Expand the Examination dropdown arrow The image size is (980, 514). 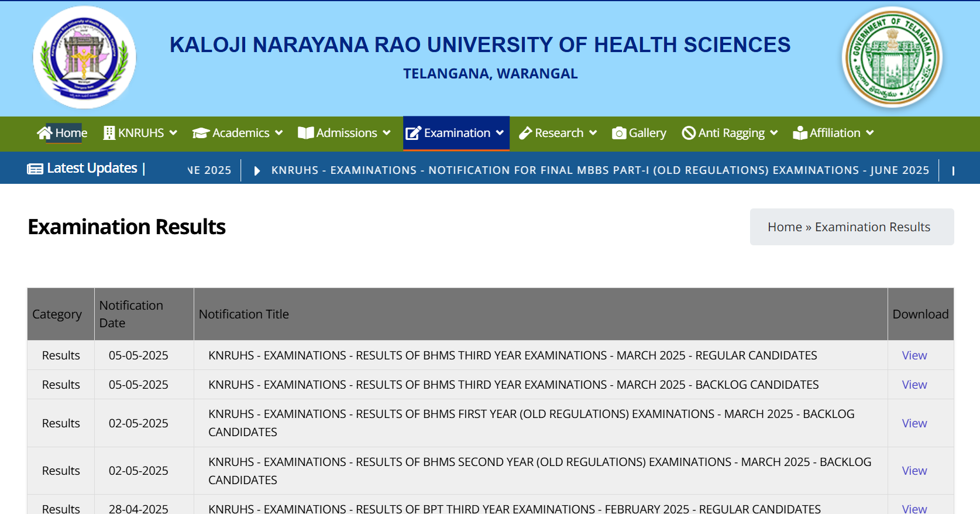(x=500, y=133)
